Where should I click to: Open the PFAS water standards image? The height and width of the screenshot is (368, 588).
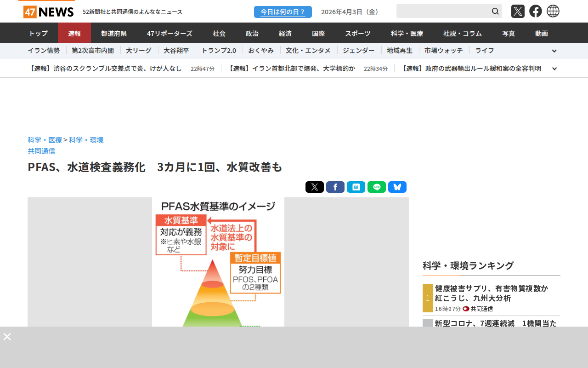[218, 262]
